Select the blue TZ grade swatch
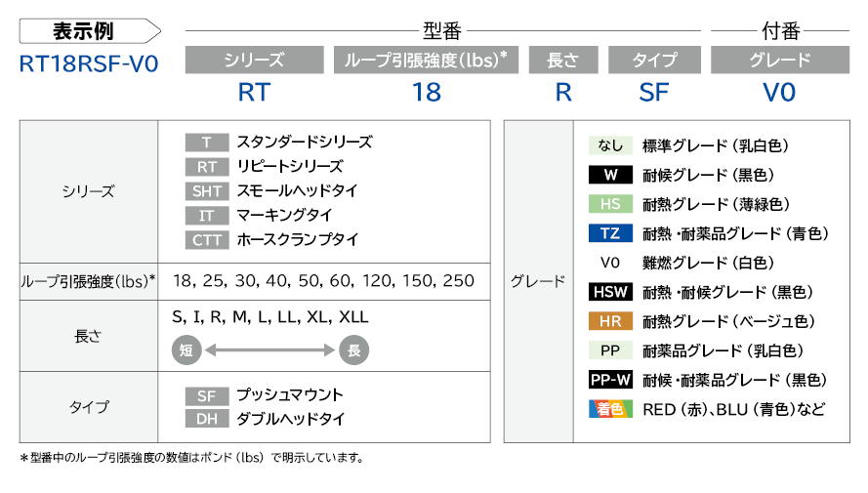Screen dimensions: 868x493 [610, 233]
